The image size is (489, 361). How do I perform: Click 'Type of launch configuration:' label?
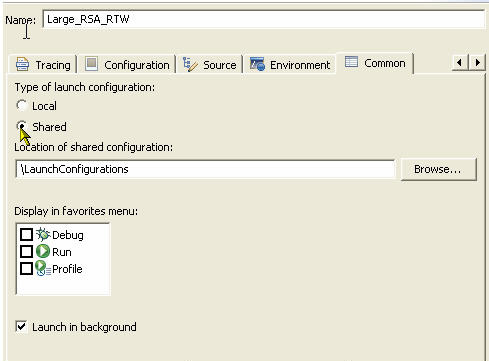(85, 87)
